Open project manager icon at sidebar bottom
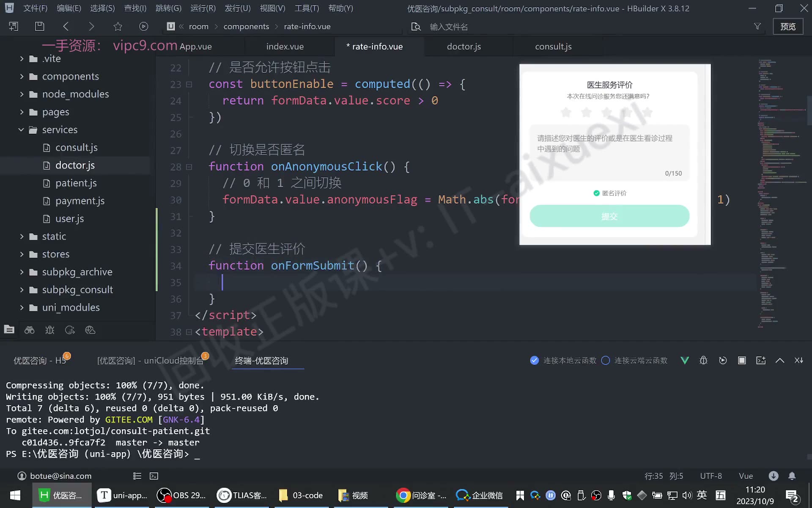The width and height of the screenshot is (812, 508). pos(9,330)
